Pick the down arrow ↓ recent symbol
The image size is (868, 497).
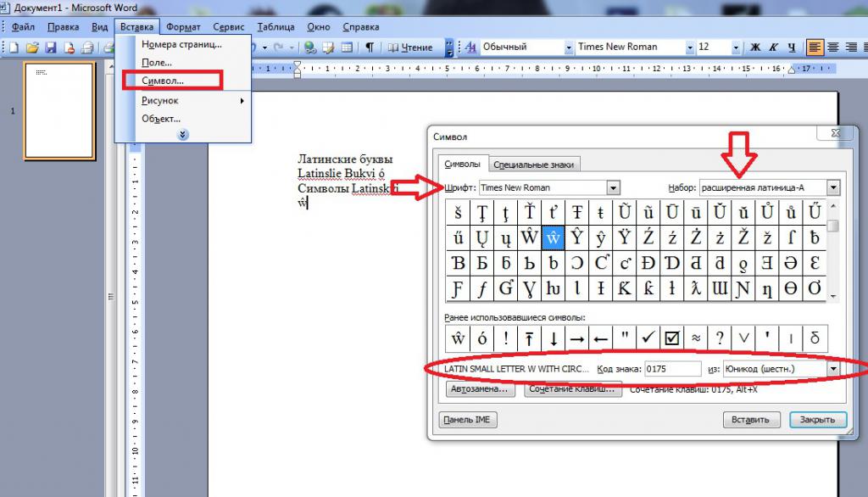click(553, 338)
